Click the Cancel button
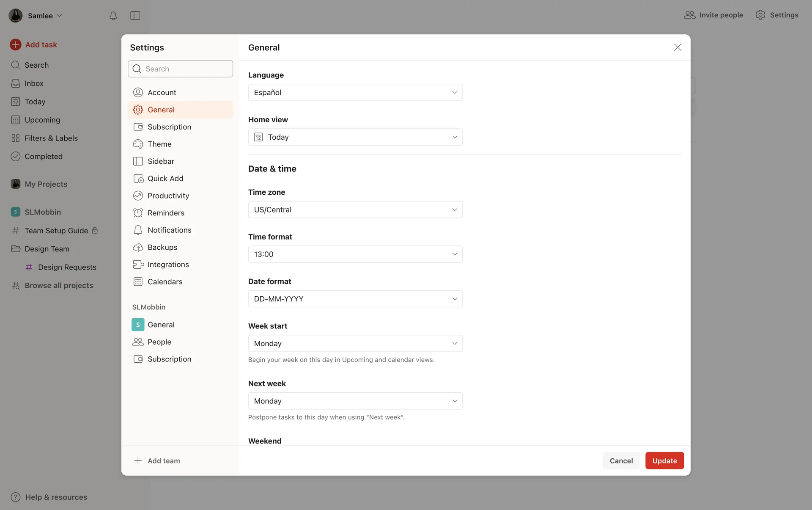This screenshot has height=510, width=812. point(621,460)
